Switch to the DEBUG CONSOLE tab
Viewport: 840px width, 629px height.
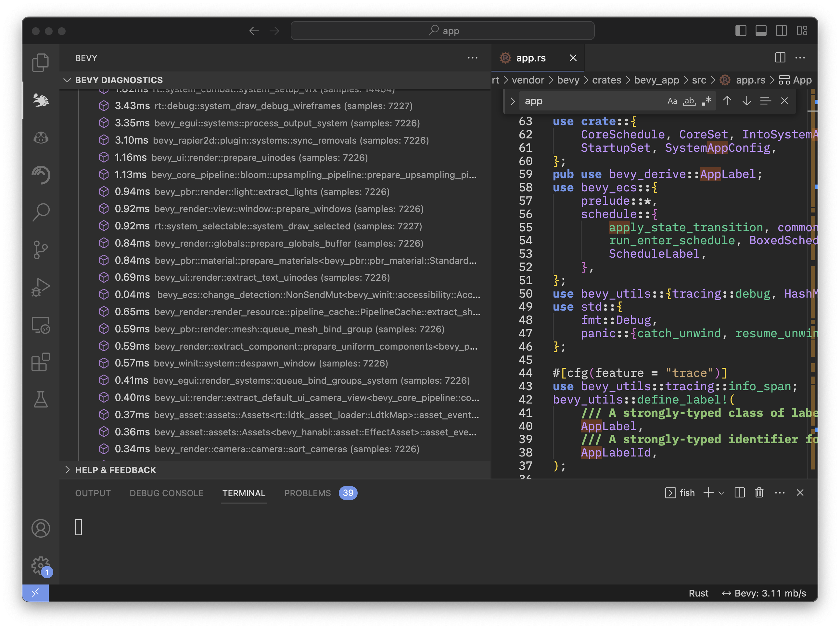coord(166,493)
